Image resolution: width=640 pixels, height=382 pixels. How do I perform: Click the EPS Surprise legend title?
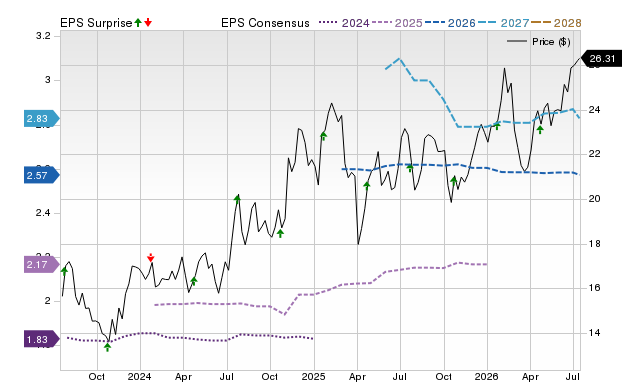[x=96, y=23]
